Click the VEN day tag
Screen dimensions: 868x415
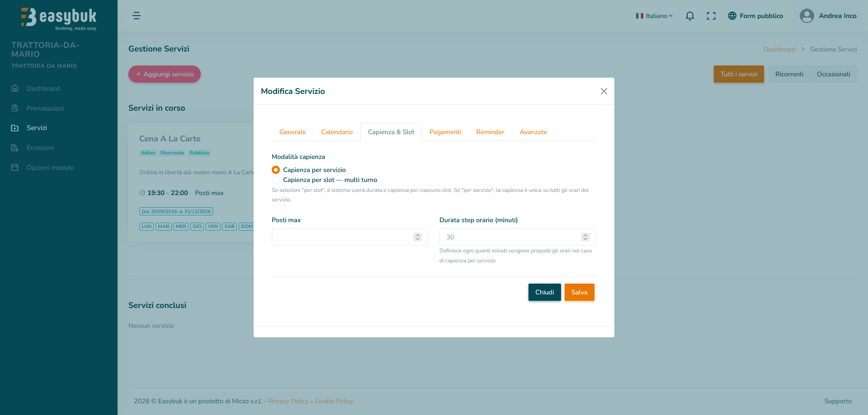click(213, 227)
